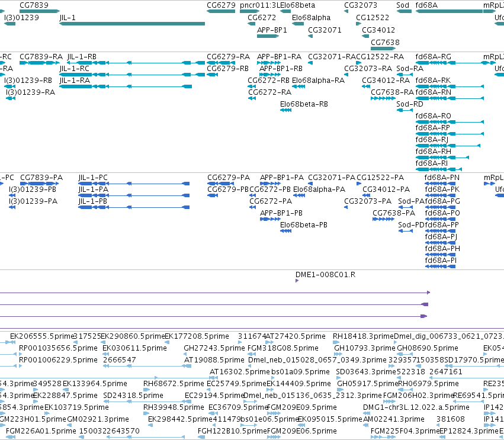Image resolution: width=504 pixels, height=440 pixels.
Task: Select the EK290860.5prime EST label
Action: coord(133,336)
